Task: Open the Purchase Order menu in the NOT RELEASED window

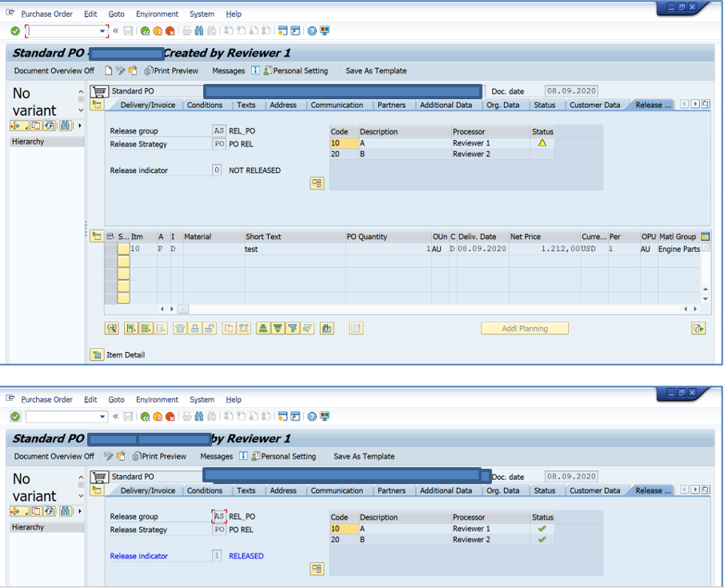Action: pos(46,14)
